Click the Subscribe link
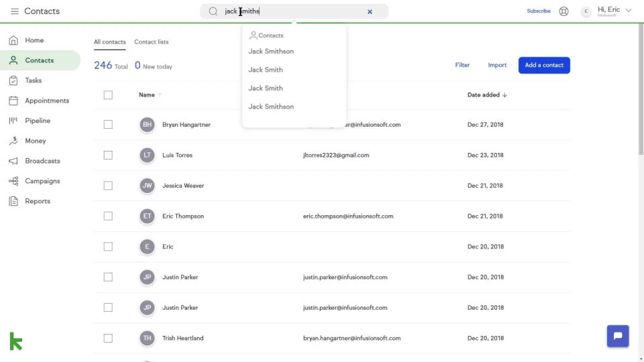The width and height of the screenshot is (644, 362). click(x=539, y=11)
